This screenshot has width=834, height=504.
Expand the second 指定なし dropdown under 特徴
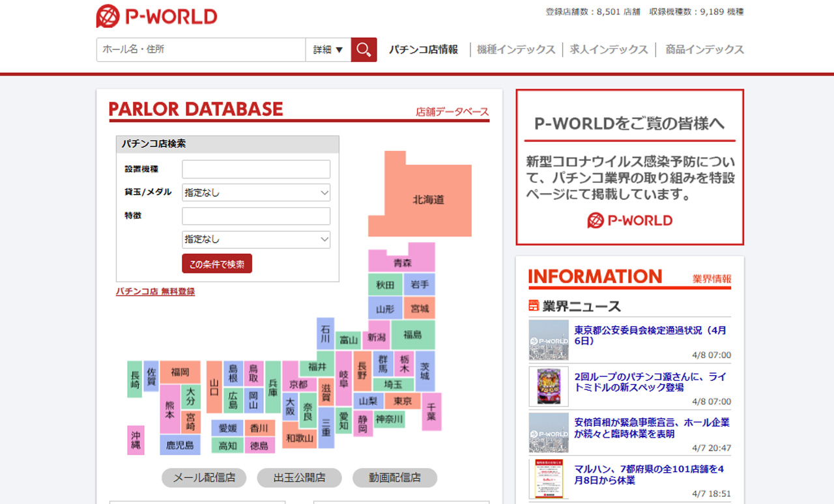[256, 240]
